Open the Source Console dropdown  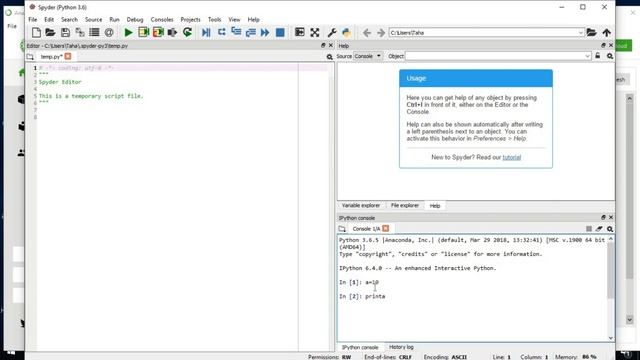[x=368, y=56]
